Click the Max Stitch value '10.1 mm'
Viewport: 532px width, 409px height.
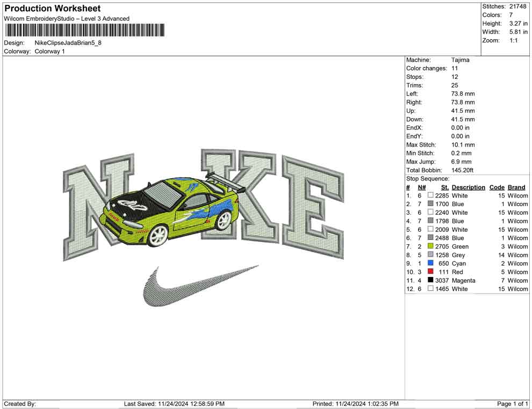click(x=463, y=145)
